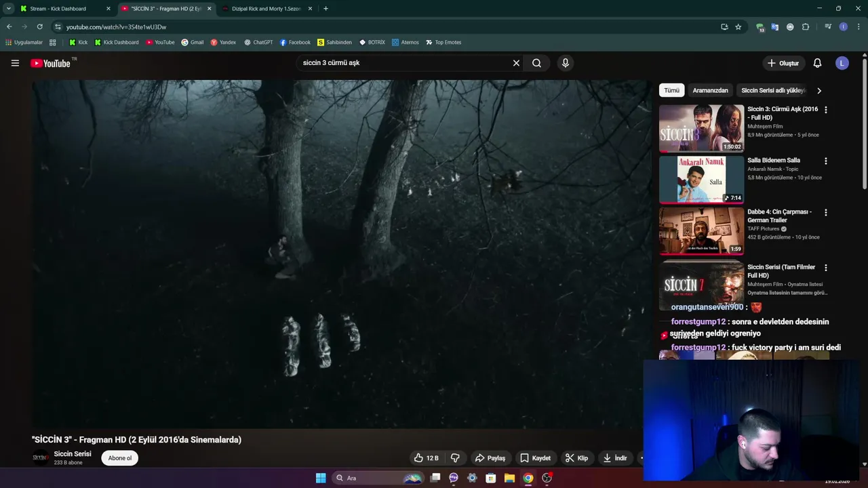
Task: Click the YouTube search input field
Action: click(403, 63)
